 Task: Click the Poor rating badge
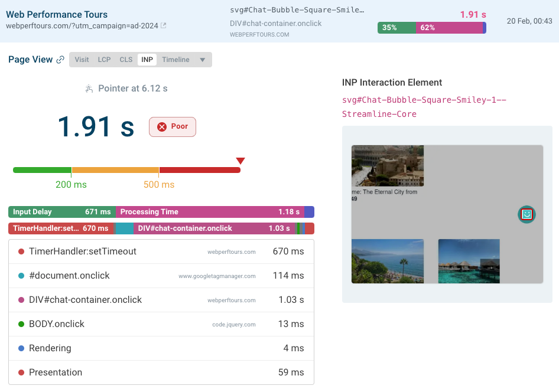[x=172, y=126]
